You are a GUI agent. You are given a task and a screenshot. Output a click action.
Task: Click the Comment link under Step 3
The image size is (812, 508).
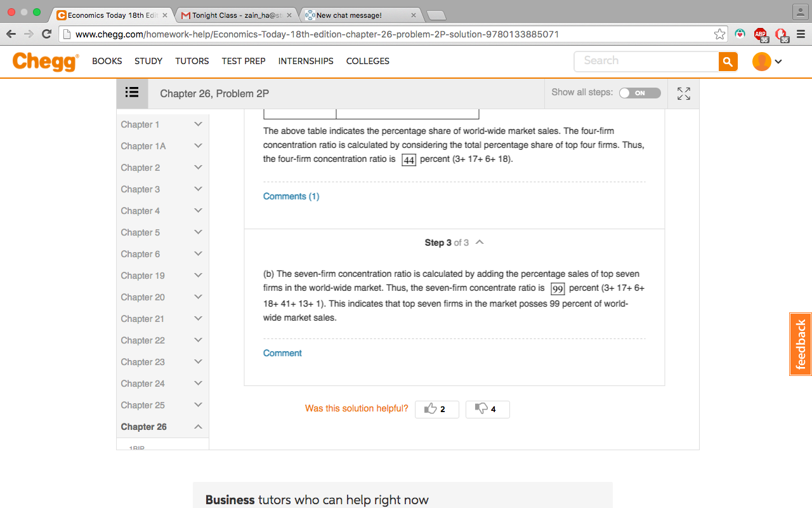pos(282,353)
